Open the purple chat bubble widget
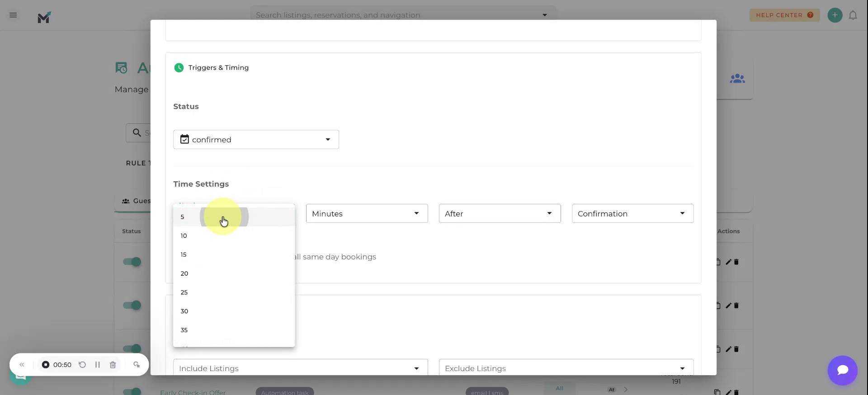The width and height of the screenshot is (868, 395). (x=842, y=371)
